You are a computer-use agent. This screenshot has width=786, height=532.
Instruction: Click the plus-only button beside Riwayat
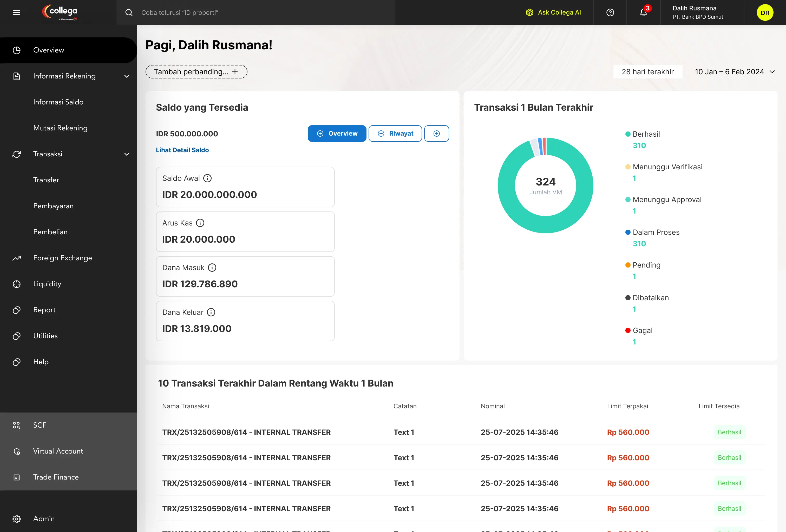click(436, 134)
